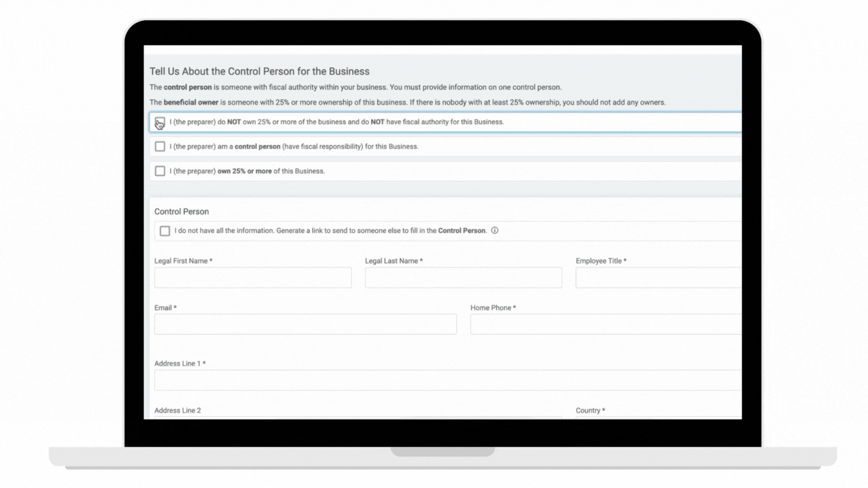
Task: Check the 'do NOT own 25% or more' checkbox
Action: (x=160, y=123)
